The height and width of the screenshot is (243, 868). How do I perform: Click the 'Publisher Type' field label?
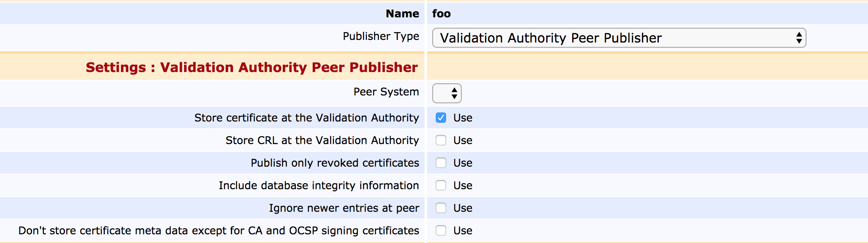click(381, 36)
